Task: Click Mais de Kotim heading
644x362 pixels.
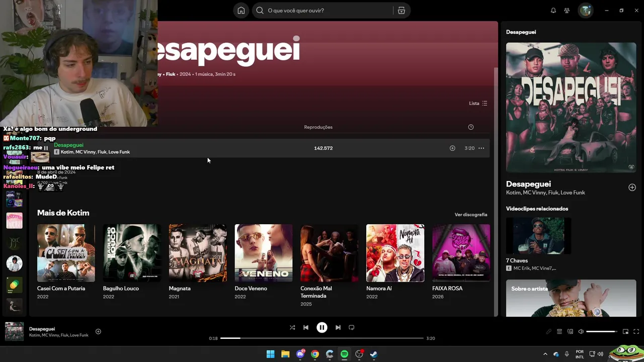Action: [63, 213]
